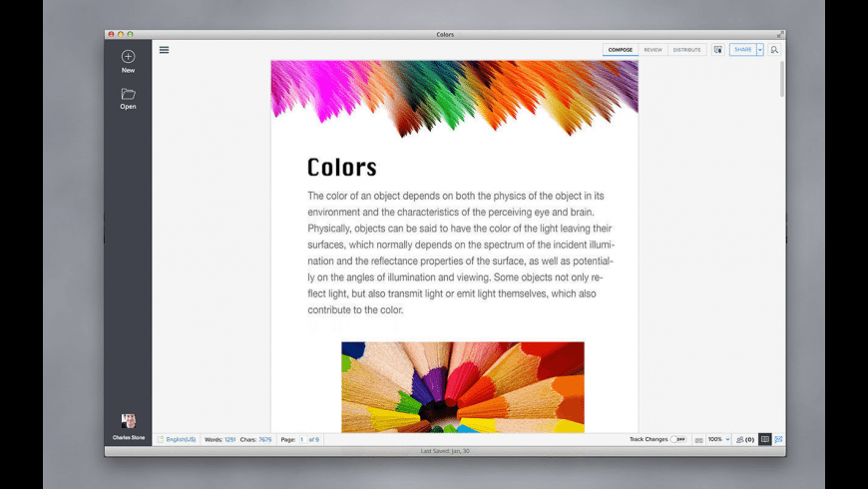Open the 100% zoom dropdown
The image size is (868, 489).
click(719, 439)
